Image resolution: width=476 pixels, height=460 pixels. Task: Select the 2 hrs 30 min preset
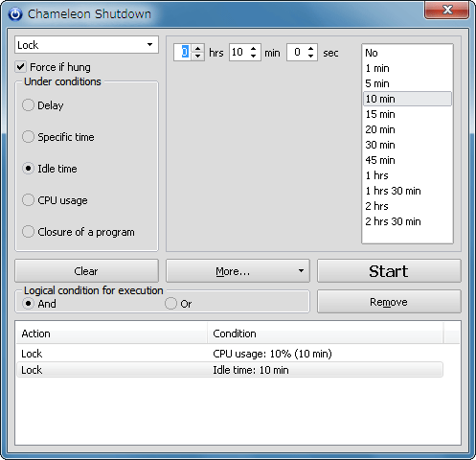coord(407,221)
